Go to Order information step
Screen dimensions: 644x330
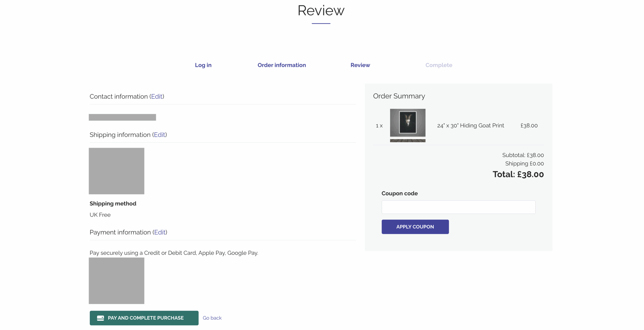[x=281, y=65]
